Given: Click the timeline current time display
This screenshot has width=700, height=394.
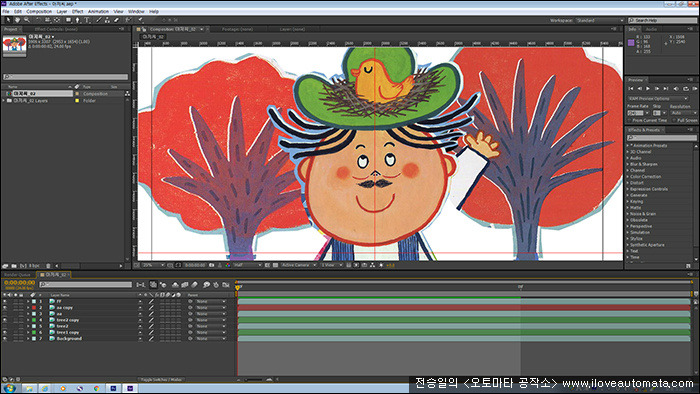Looking at the screenshot, I should coord(20,282).
